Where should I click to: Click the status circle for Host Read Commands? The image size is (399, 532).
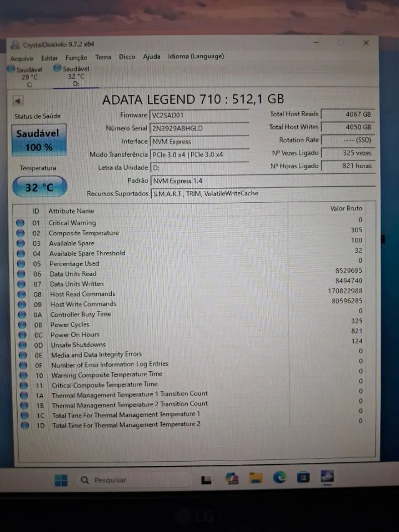(22, 294)
